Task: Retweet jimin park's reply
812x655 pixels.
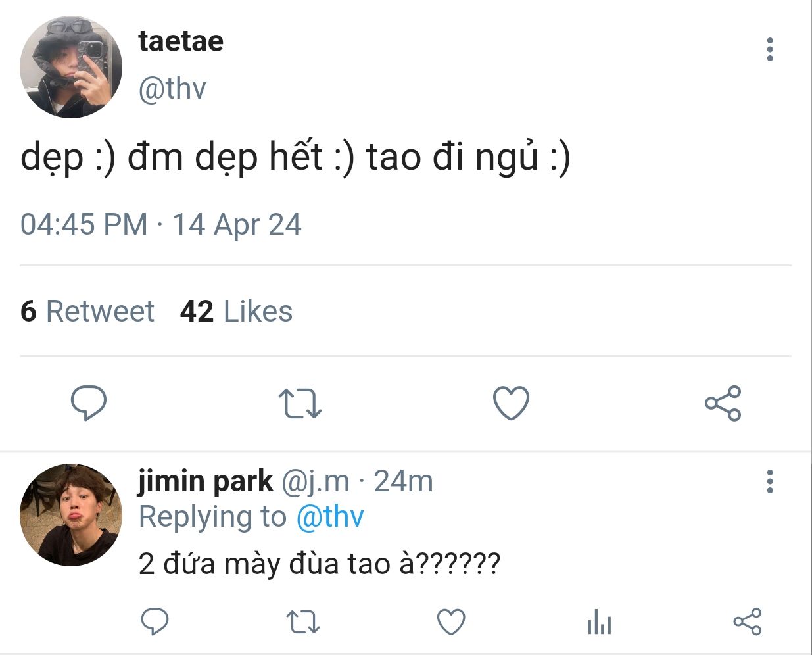Action: pos(303,621)
